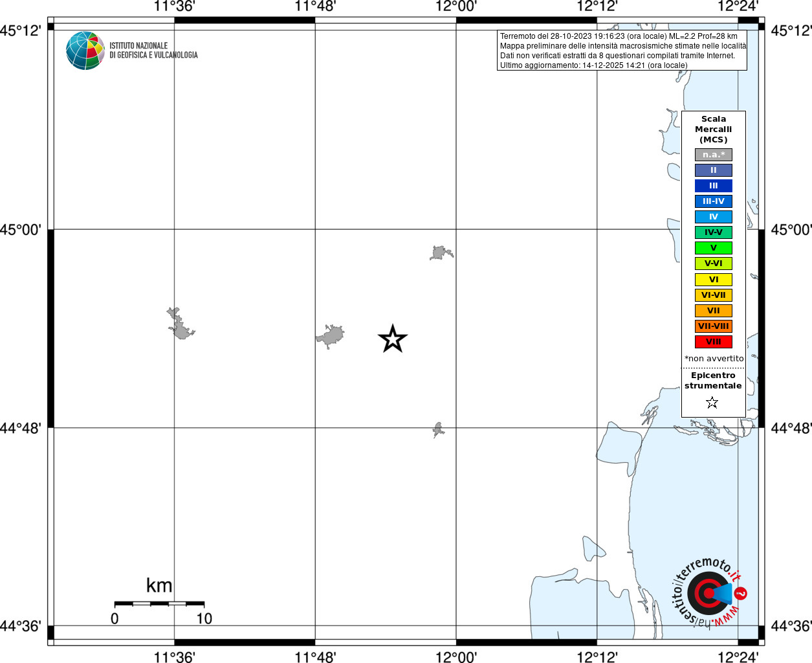Select the VII-VIII intensity swatch

coord(714,326)
